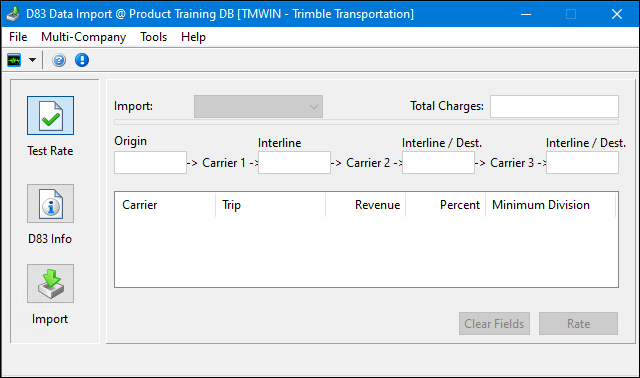640x378 pixels.
Task: Open the Tools menu
Action: coord(154,37)
